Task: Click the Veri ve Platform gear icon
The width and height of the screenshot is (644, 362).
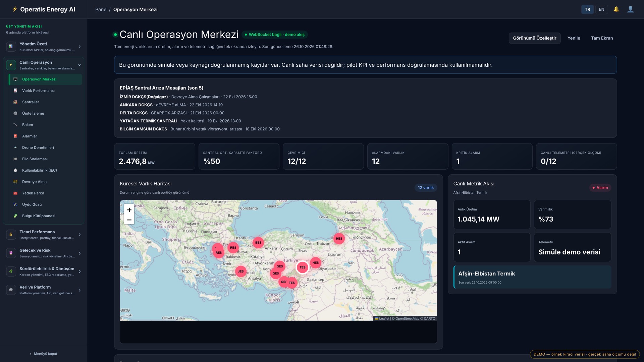Action: click(11, 290)
